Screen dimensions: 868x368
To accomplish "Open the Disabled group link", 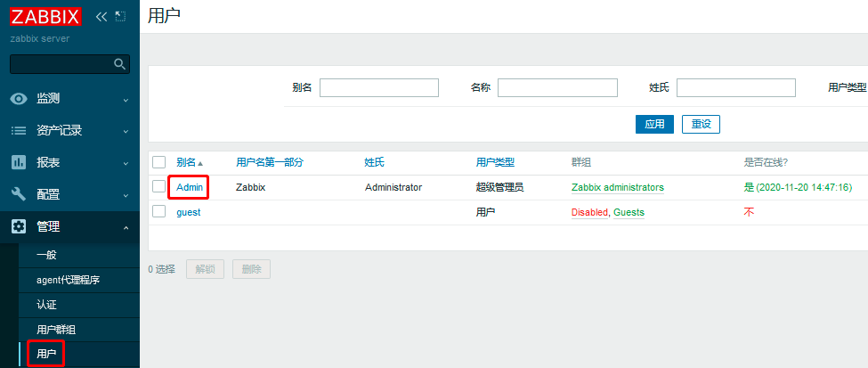I will (589, 212).
